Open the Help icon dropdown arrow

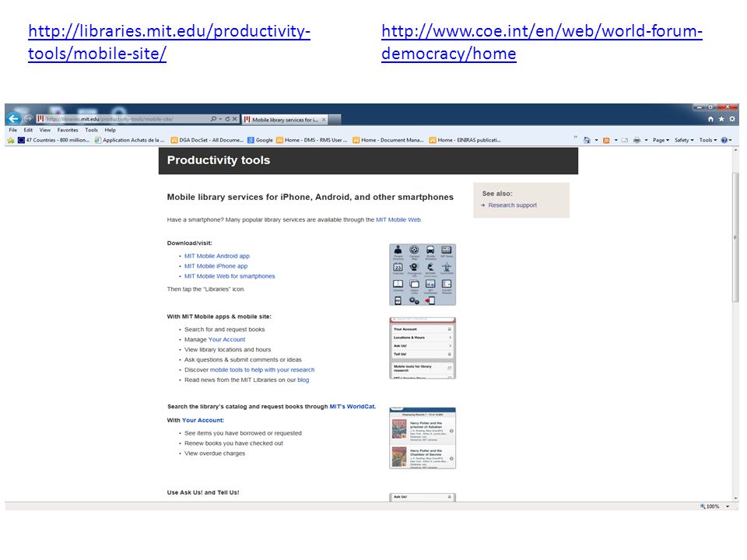click(731, 140)
